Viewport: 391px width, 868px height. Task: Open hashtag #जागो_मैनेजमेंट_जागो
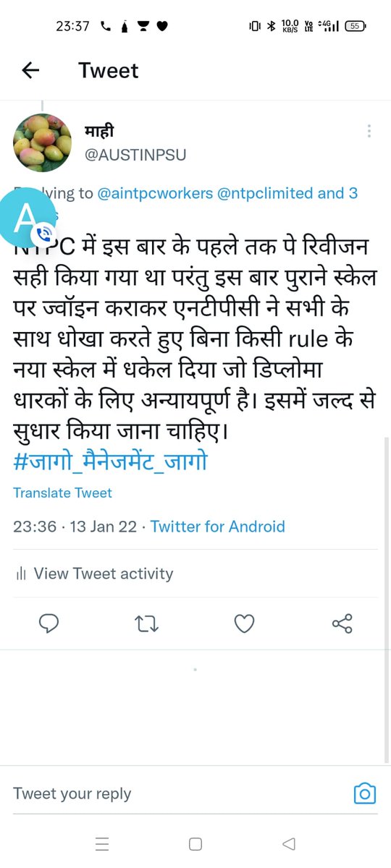(x=110, y=461)
